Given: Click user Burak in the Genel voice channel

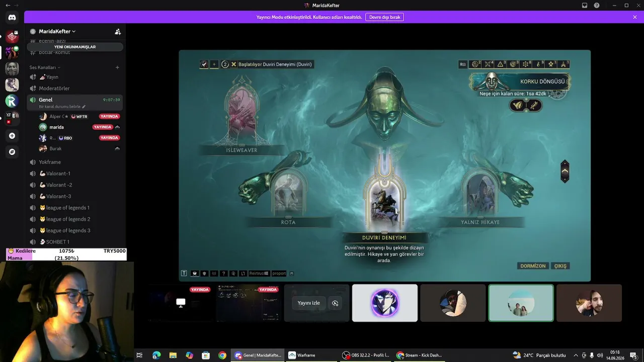Looking at the screenshot, I should coord(79,149).
